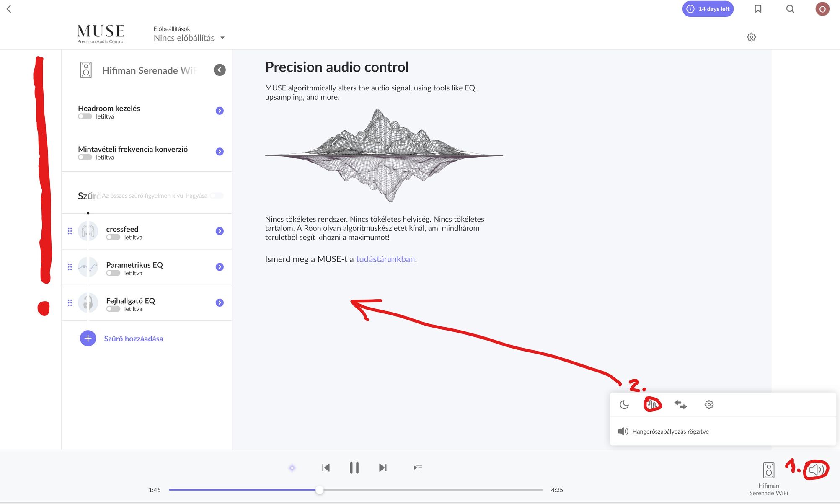Skip to the next track
The height and width of the screenshot is (504, 840).
tap(383, 468)
